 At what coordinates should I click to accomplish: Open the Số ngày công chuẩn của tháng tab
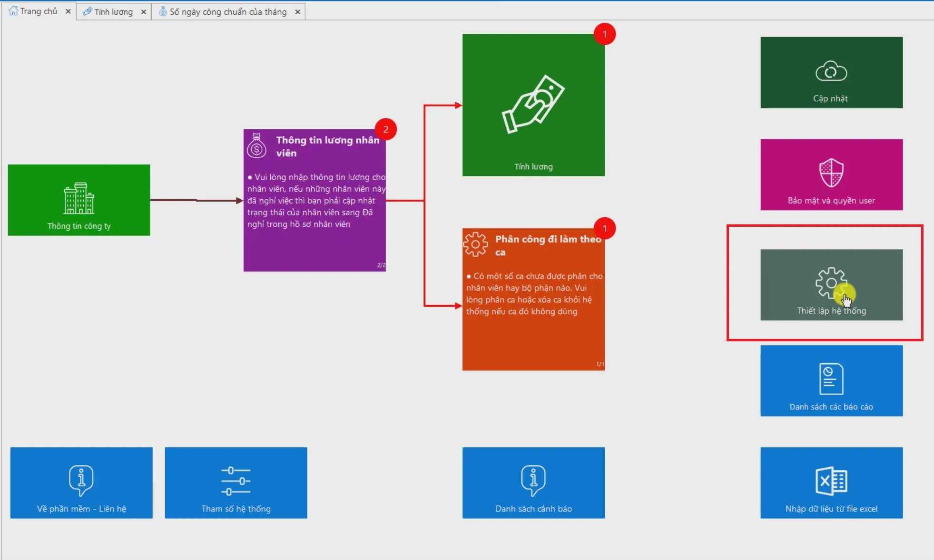tap(228, 11)
